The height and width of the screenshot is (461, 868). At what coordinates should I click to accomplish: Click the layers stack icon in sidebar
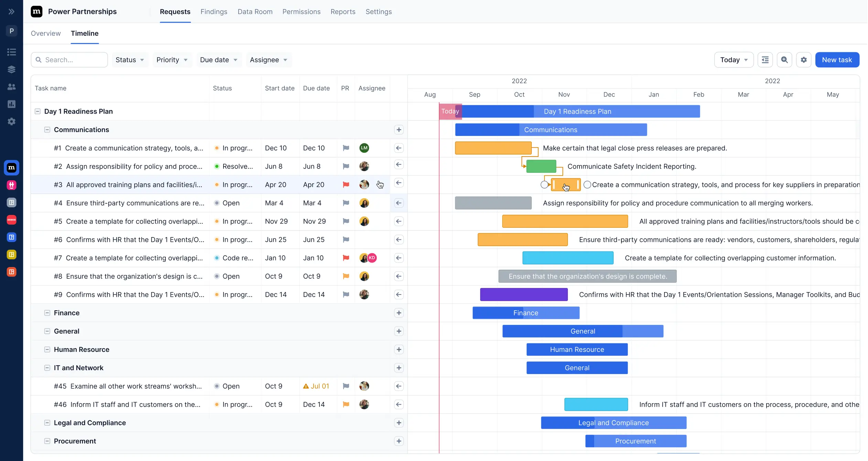pos(11,69)
